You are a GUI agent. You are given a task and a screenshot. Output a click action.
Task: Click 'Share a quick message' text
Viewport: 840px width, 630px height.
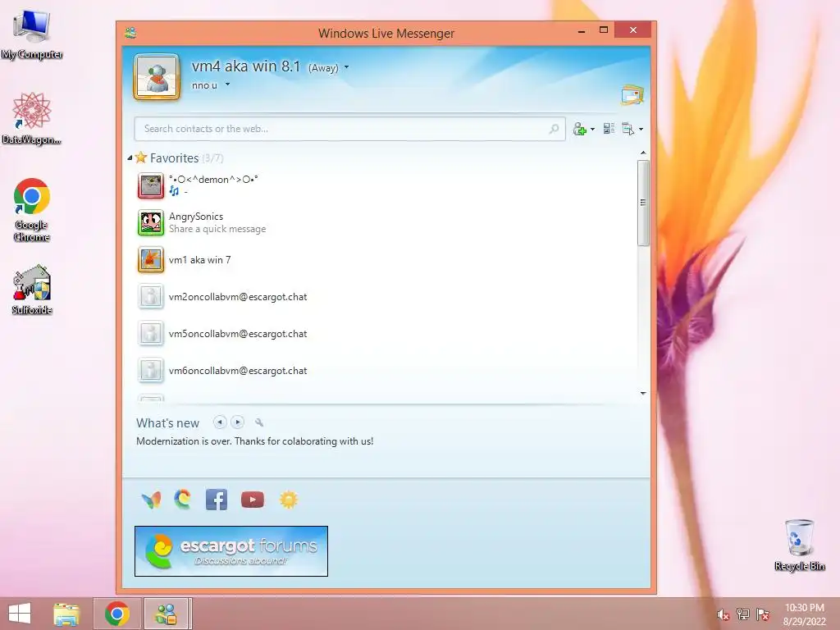tap(217, 229)
